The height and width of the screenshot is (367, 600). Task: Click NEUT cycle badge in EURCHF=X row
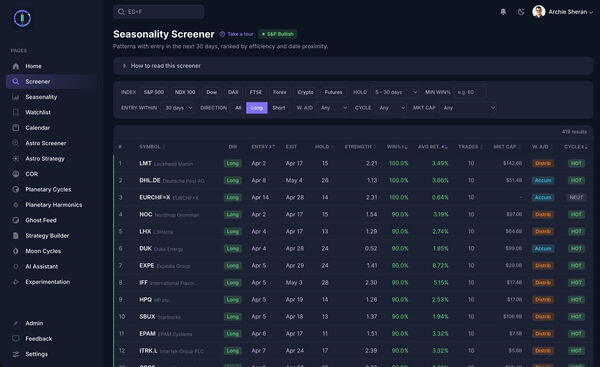pyautogui.click(x=576, y=197)
